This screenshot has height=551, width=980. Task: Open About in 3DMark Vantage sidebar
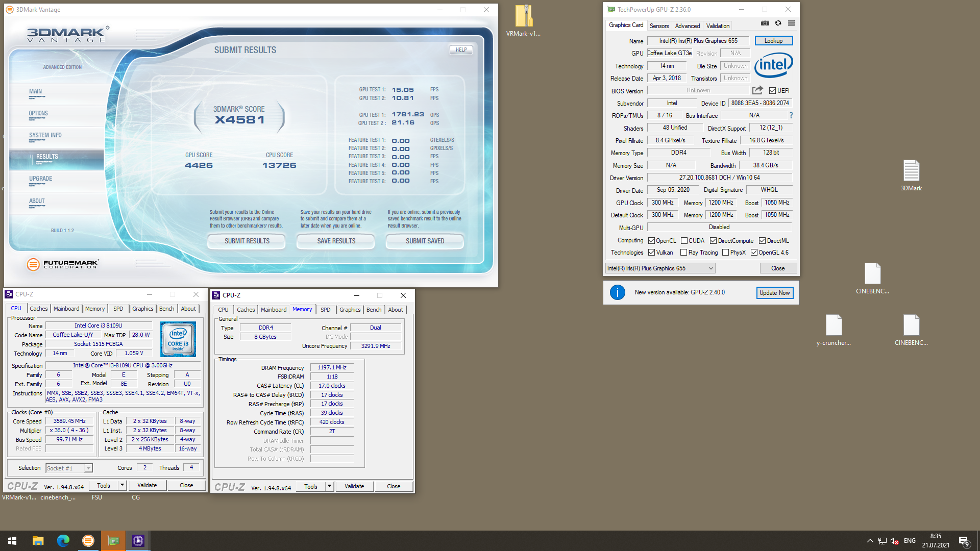point(37,202)
